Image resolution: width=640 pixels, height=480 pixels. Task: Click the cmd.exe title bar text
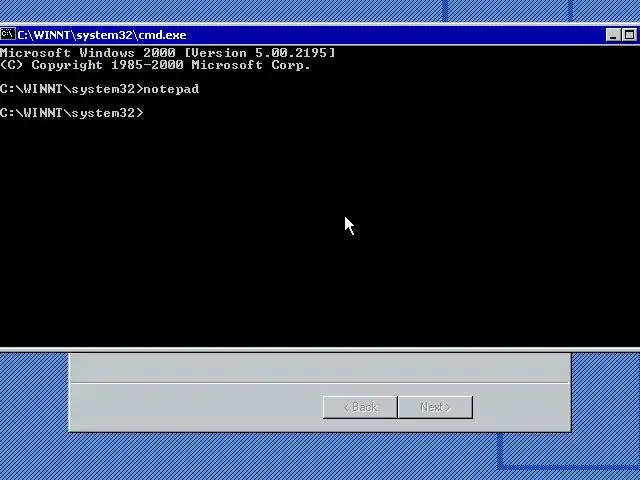tap(102, 35)
